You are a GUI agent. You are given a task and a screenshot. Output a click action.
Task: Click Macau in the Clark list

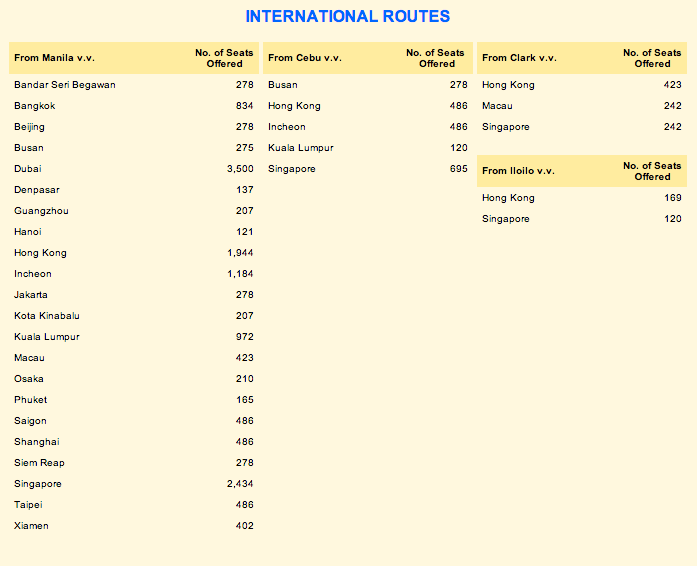point(497,106)
